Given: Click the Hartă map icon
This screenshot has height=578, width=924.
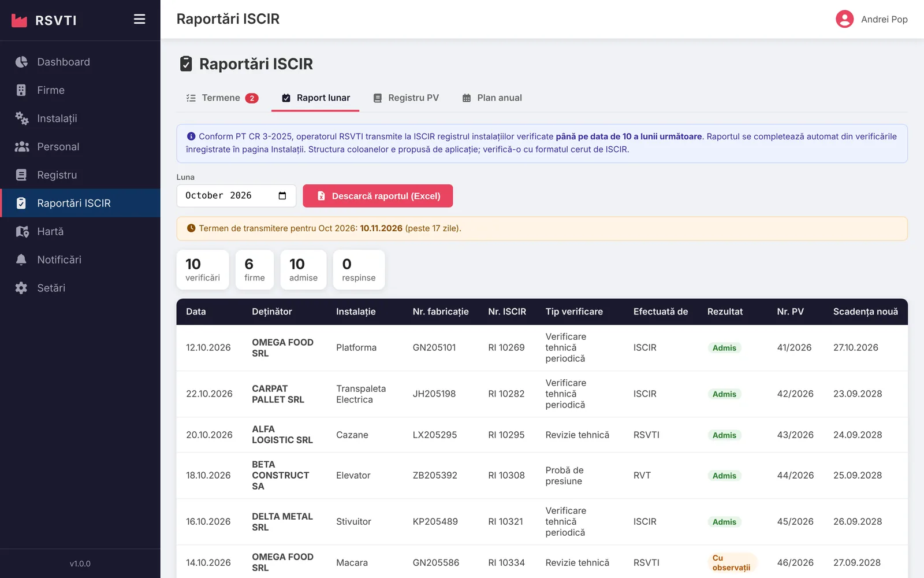Looking at the screenshot, I should (x=22, y=232).
